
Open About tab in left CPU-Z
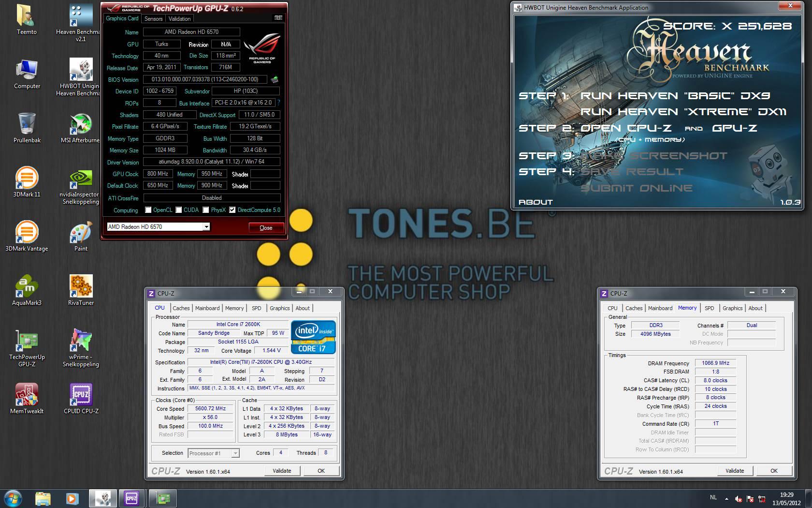(x=303, y=308)
